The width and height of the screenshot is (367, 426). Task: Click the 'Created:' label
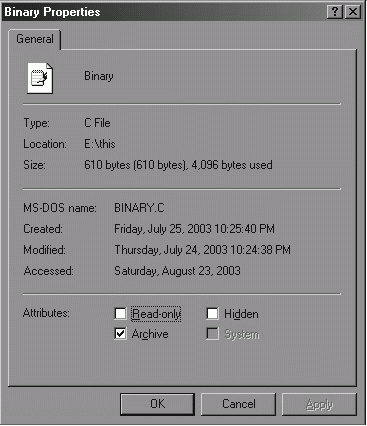pos(43,229)
